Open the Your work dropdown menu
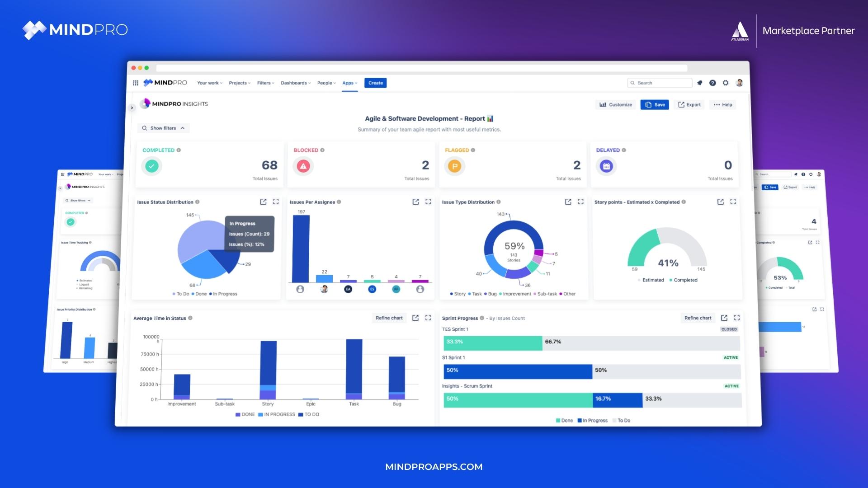 point(209,83)
